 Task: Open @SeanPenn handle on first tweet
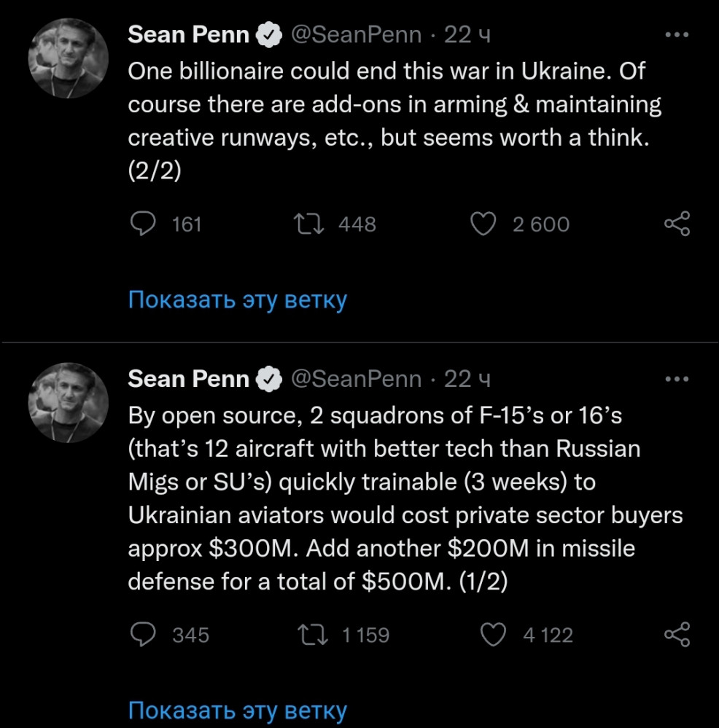coord(357,35)
